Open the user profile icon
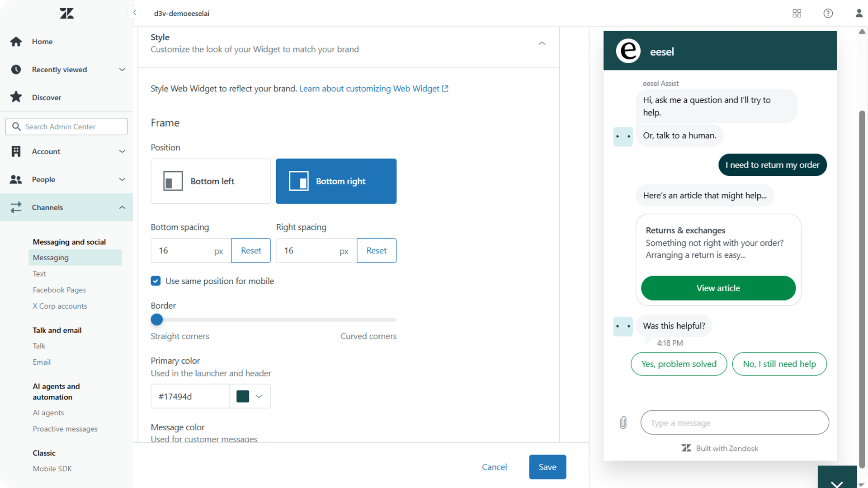Image resolution: width=868 pixels, height=488 pixels. point(859,13)
